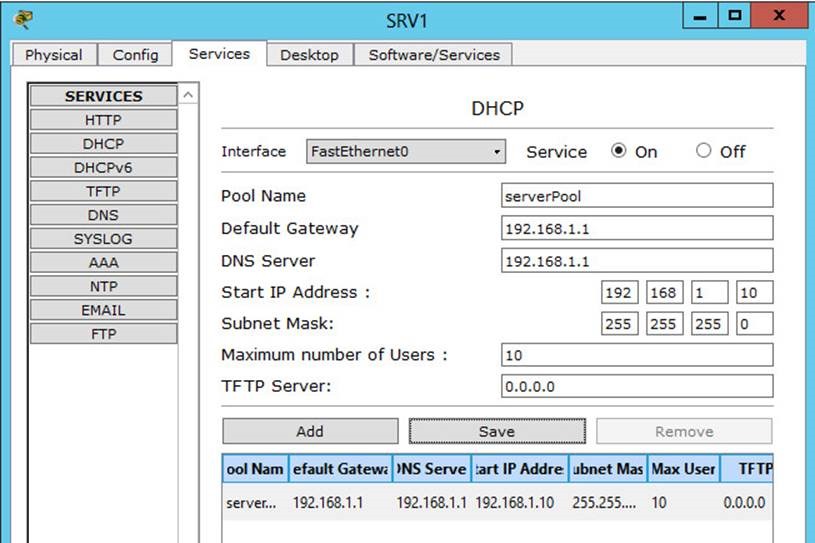Turn DHCP service Off

pyautogui.click(x=703, y=151)
